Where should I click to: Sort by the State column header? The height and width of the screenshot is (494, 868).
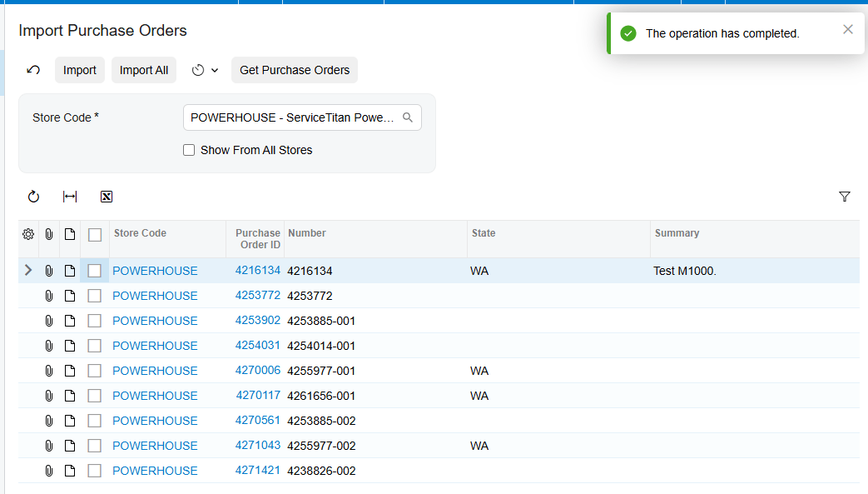(484, 233)
